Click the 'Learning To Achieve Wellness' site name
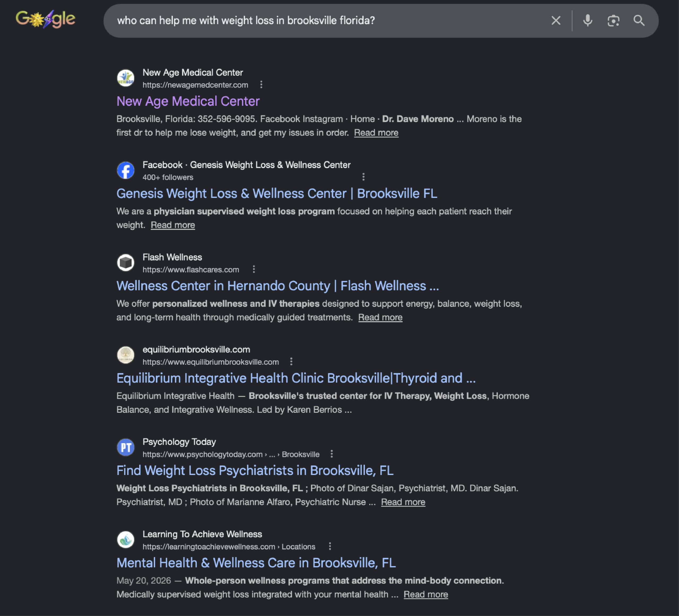679x616 pixels. tap(202, 534)
